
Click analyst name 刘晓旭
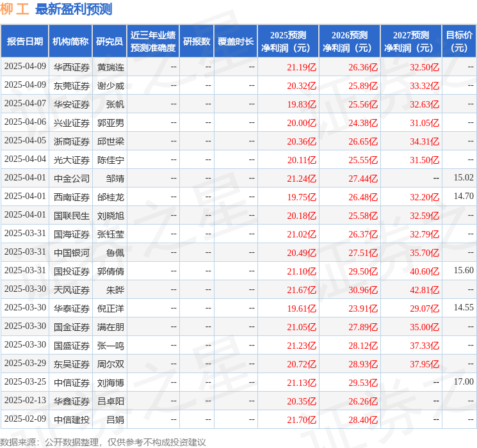[x=110, y=216]
